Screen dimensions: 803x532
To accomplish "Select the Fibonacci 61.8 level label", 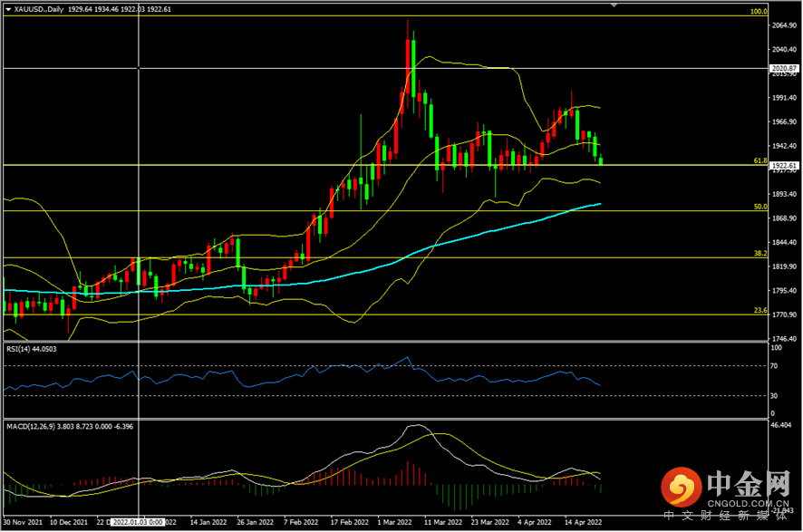I will [x=760, y=160].
